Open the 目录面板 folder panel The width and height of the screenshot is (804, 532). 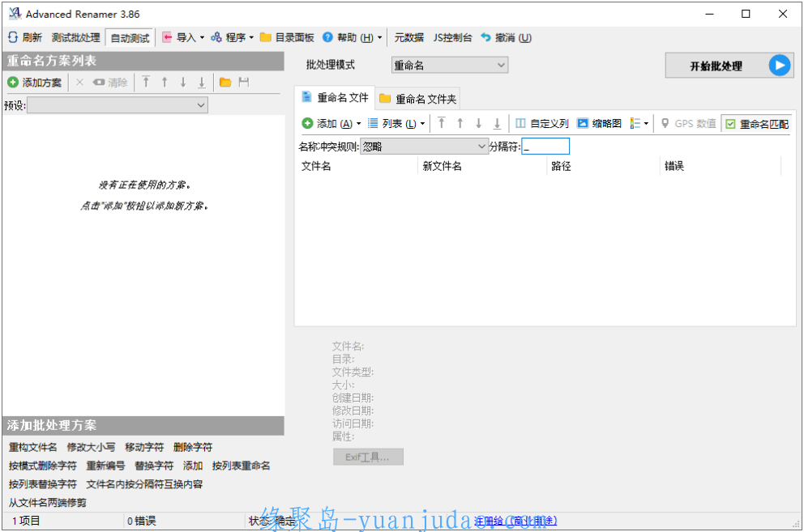287,37
